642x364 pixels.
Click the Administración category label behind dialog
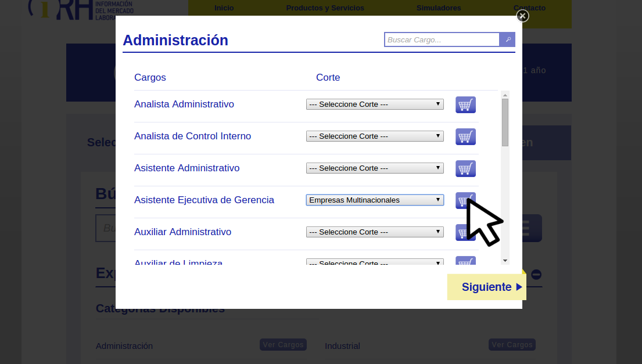tap(124, 346)
